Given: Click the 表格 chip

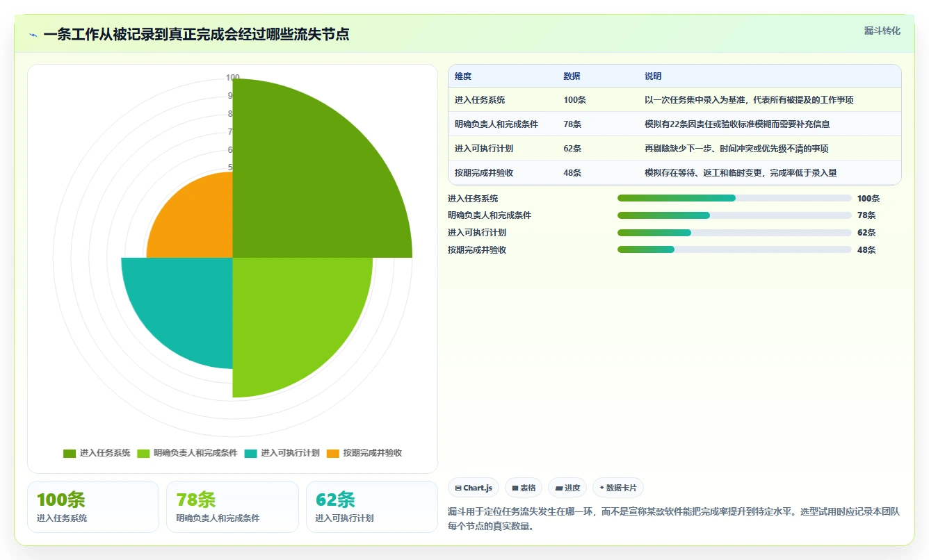Looking at the screenshot, I should click(x=524, y=488).
